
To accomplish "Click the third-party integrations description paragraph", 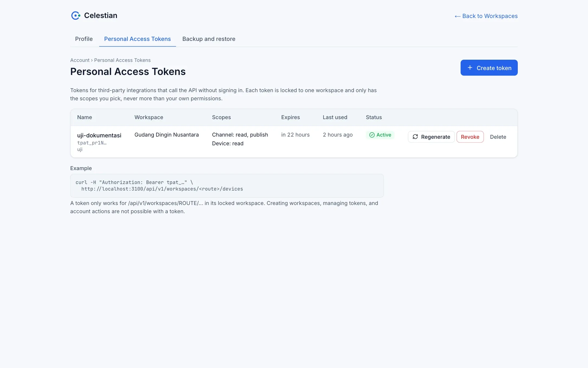I will [x=223, y=94].
